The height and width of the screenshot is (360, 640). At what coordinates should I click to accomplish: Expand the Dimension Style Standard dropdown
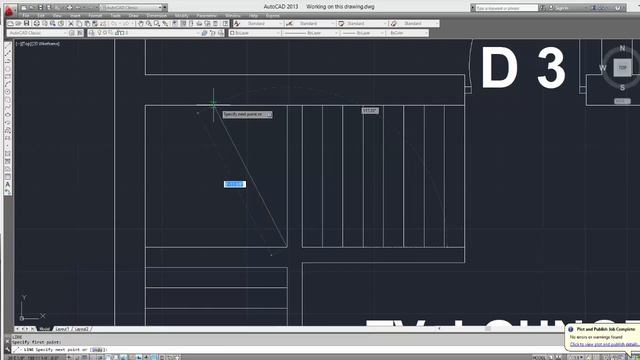332,24
